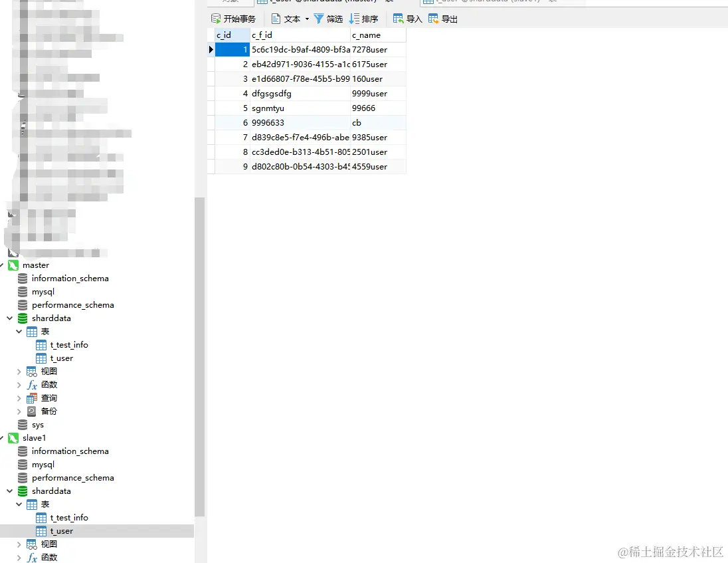This screenshot has width=728, height=563.
Task: Open the 文本 text view toolbar item
Action: pos(286,19)
